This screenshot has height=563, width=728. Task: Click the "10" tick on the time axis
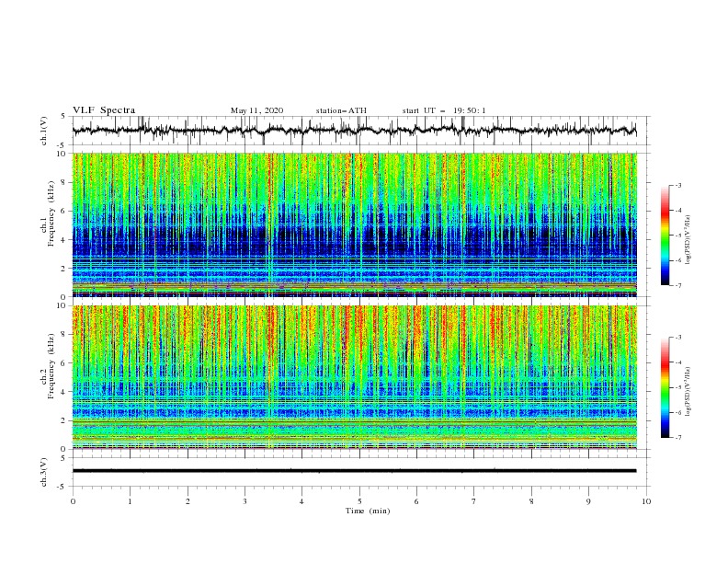point(646,501)
